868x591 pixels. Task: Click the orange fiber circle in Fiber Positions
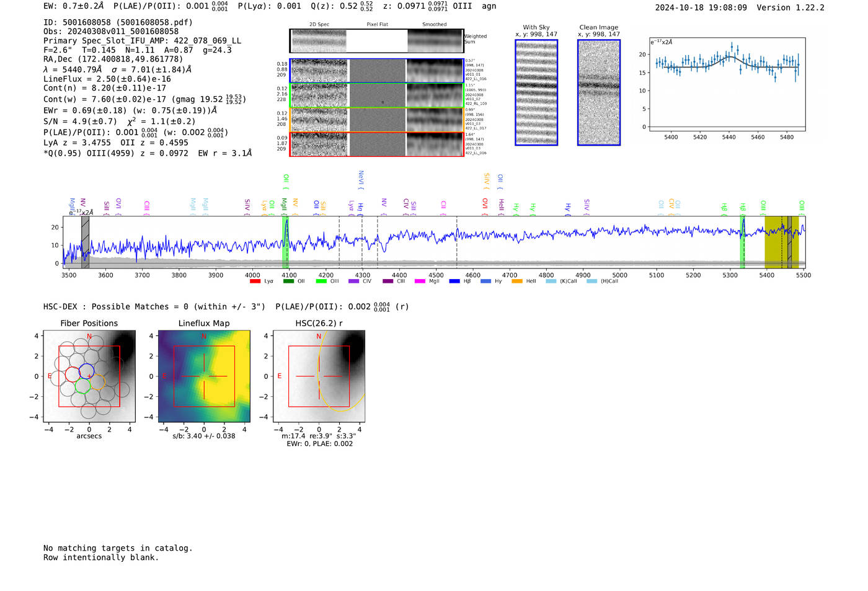[98, 382]
